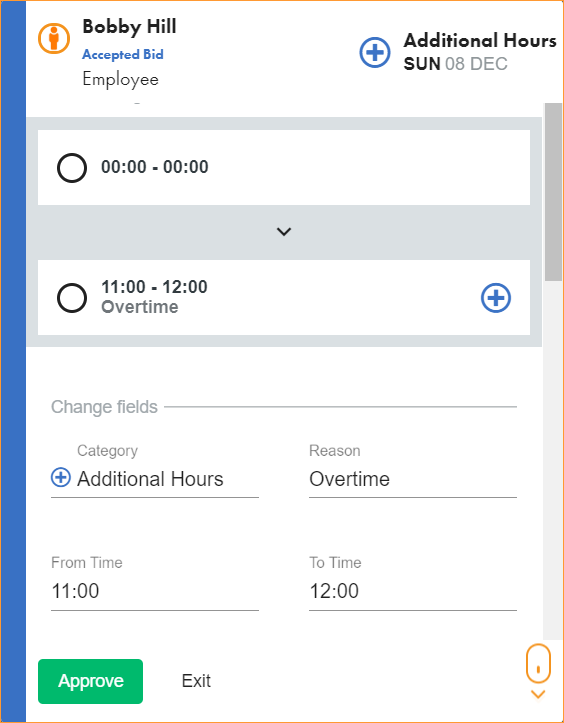Select the 11:00 - 12:00 Overtime radio button
Image resolution: width=564 pixels, height=723 pixels.
tap(72, 298)
